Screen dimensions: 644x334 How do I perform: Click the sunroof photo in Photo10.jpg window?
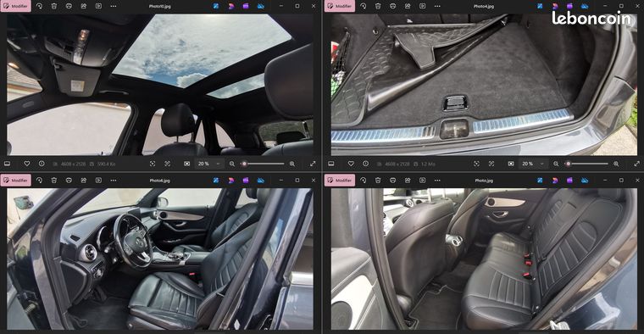click(x=160, y=85)
